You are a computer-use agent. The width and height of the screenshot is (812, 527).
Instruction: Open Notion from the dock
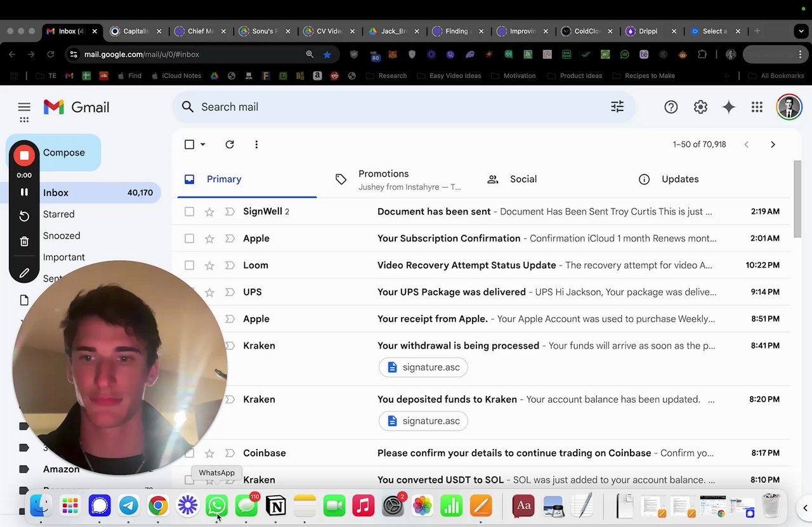point(275,505)
